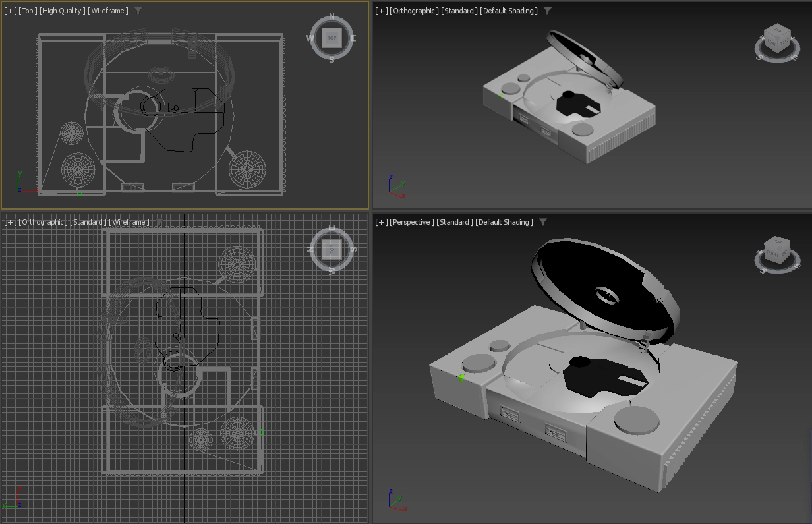Click the [High Quality] label in Top viewport
The image size is (812, 524).
[x=63, y=11]
